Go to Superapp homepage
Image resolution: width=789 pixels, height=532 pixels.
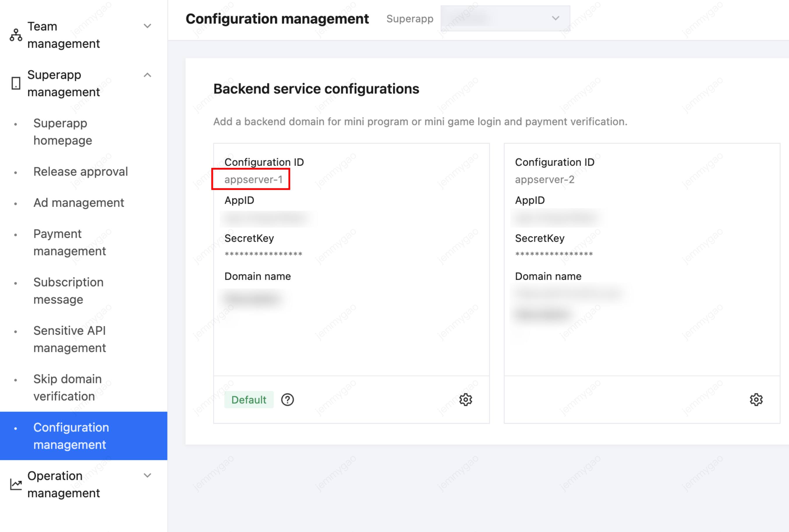(x=63, y=132)
